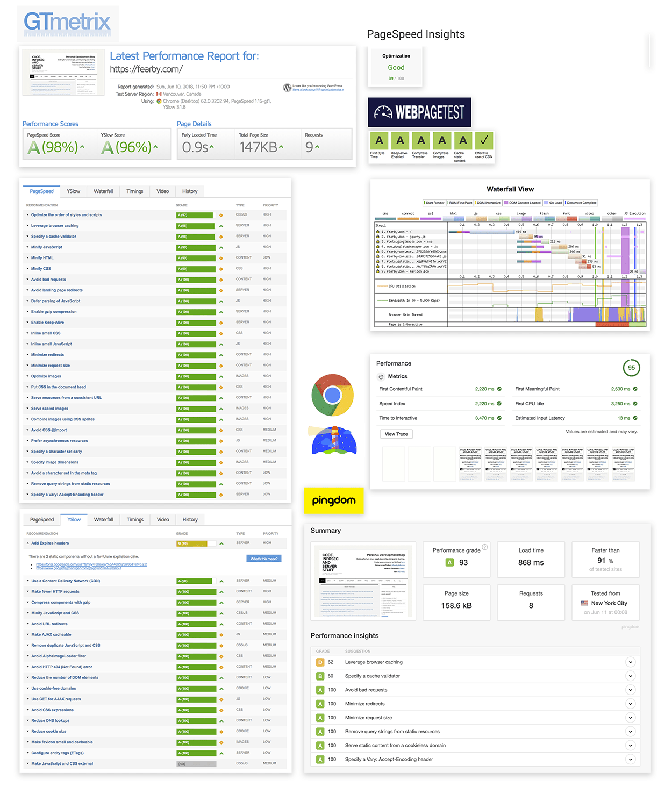
Task: Expand Pingdom's Leverage browser caching insight
Action: pyautogui.click(x=631, y=662)
